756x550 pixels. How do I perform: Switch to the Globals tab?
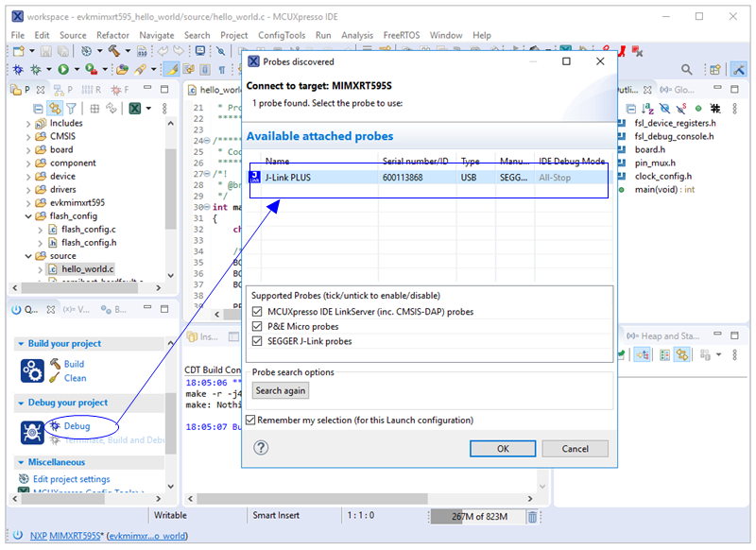pos(678,90)
